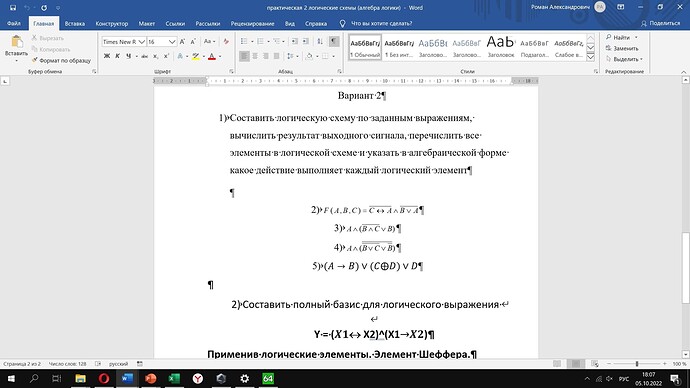Click Replace (Заменить) in editing group
This screenshot has height=388, width=690.
coord(622,48)
